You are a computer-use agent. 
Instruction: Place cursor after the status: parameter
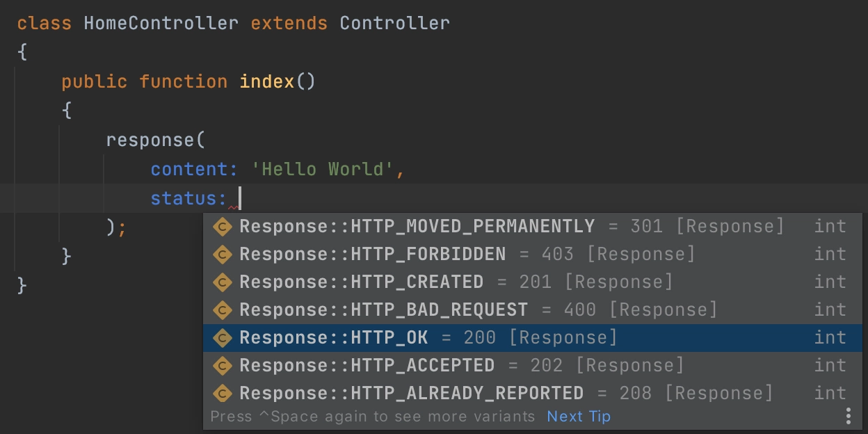point(239,198)
